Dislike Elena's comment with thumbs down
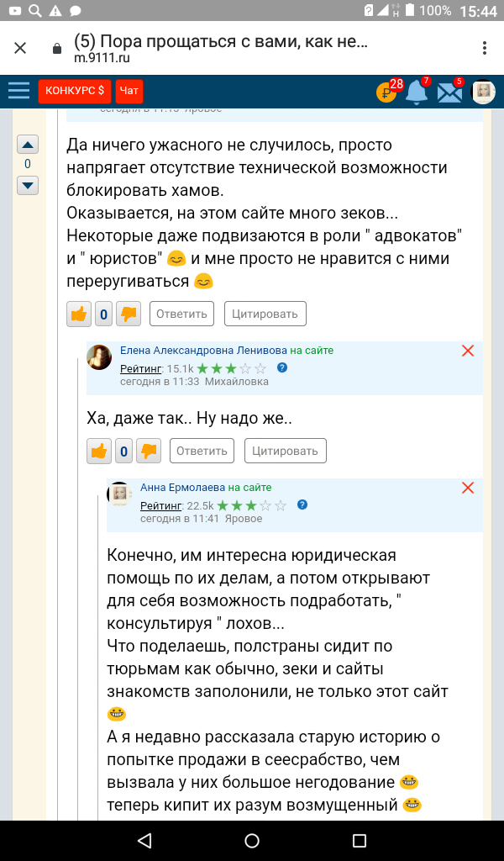This screenshot has height=861, width=504. click(x=148, y=452)
